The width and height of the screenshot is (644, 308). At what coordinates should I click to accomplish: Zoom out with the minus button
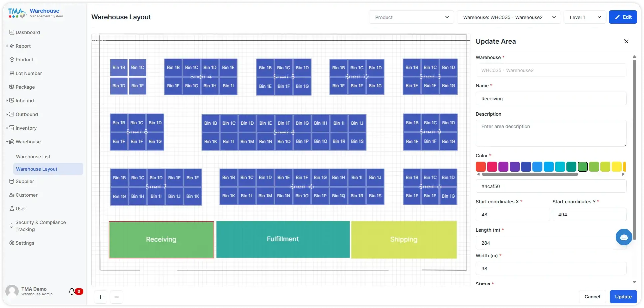[117, 297]
